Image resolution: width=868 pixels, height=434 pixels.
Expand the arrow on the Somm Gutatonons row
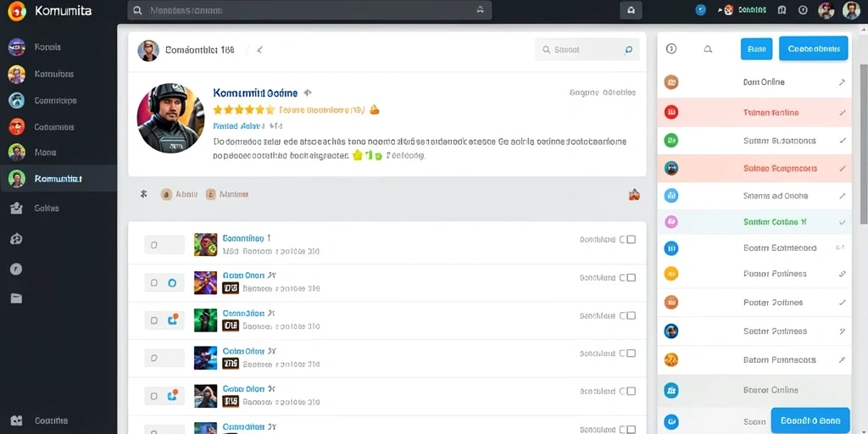coord(842,142)
